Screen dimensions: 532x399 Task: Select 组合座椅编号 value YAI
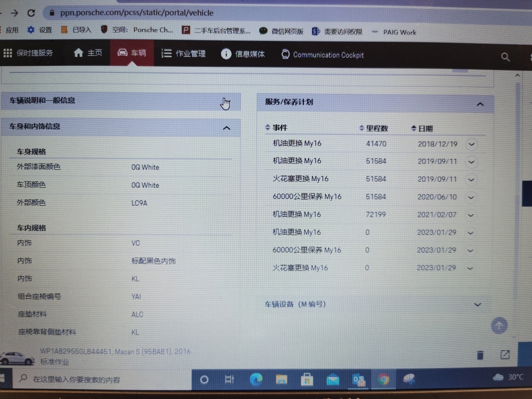[x=136, y=296]
